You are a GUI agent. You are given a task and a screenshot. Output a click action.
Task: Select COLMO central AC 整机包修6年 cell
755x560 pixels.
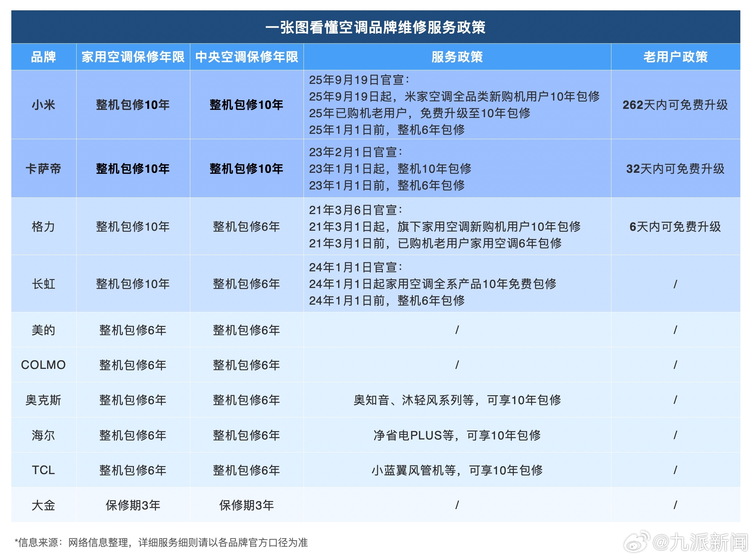pyautogui.click(x=247, y=365)
